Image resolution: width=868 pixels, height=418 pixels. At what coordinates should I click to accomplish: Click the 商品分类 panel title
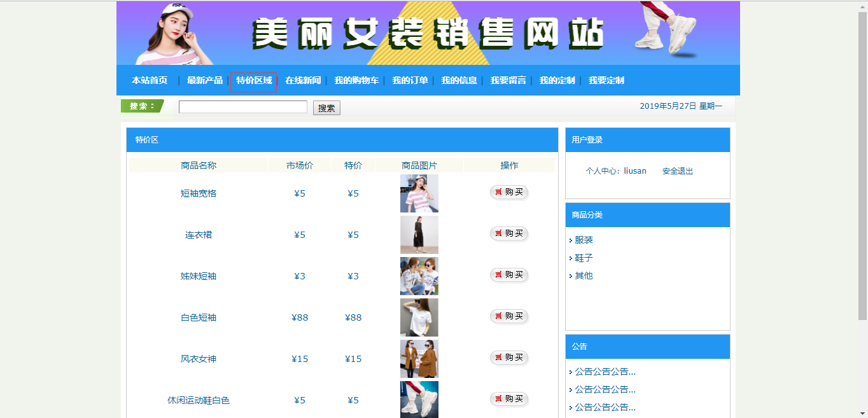coord(587,215)
